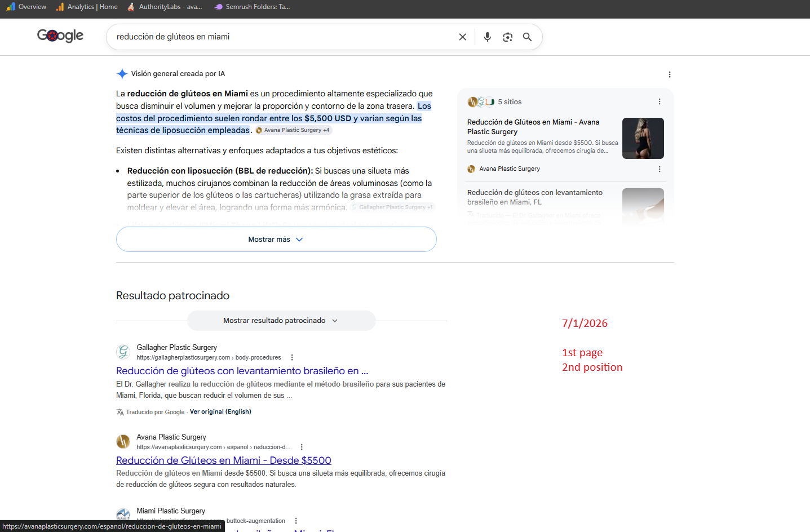The width and height of the screenshot is (810, 532).
Task: Open the 'Avana Plastic Surgery +4' citation chip
Action: (293, 130)
